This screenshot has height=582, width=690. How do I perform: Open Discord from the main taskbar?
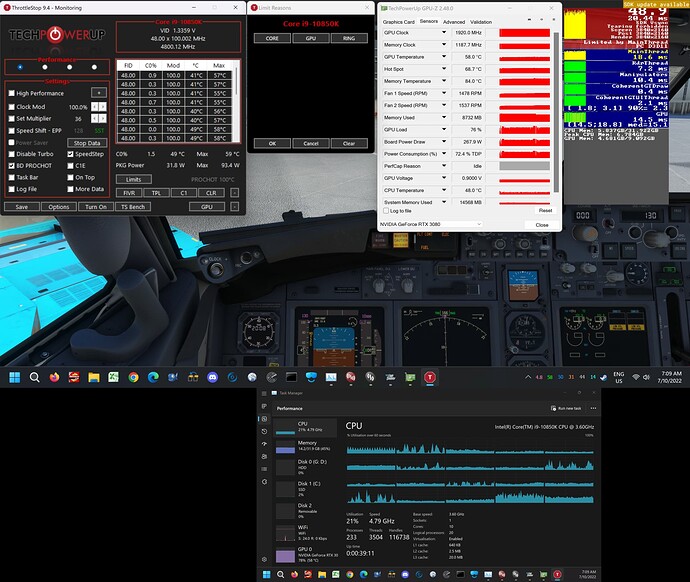pyautogui.click(x=213, y=377)
